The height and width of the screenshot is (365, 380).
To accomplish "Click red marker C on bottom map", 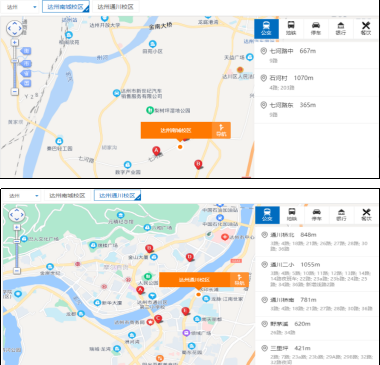I will click(x=158, y=319).
